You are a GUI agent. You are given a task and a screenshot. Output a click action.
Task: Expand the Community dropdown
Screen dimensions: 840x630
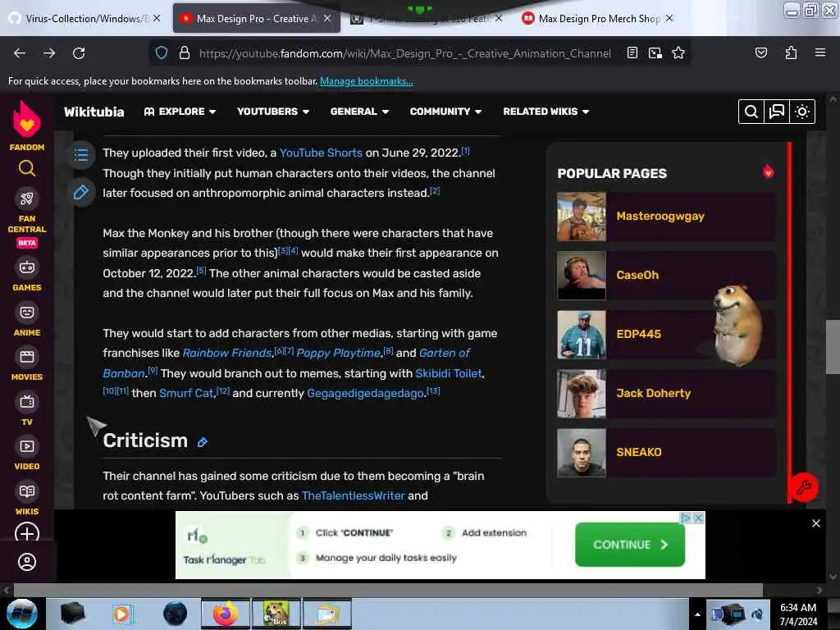pos(445,112)
